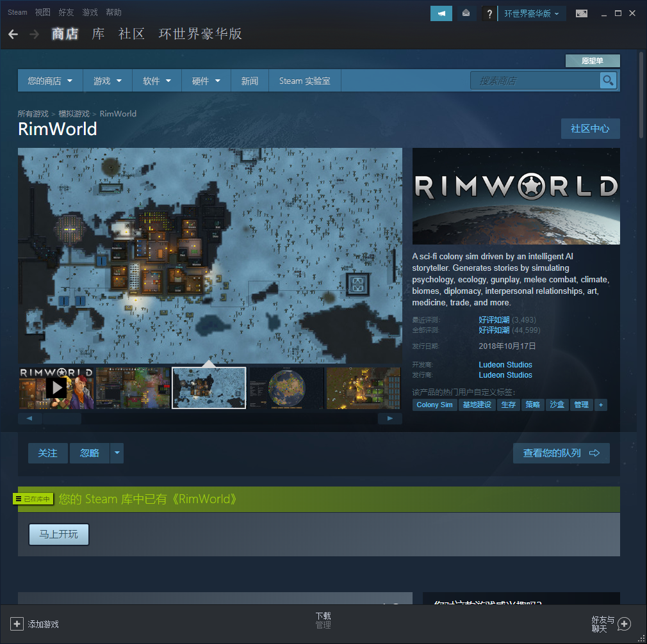Play the RimWorld trailer video thumbnail

pyautogui.click(x=56, y=387)
